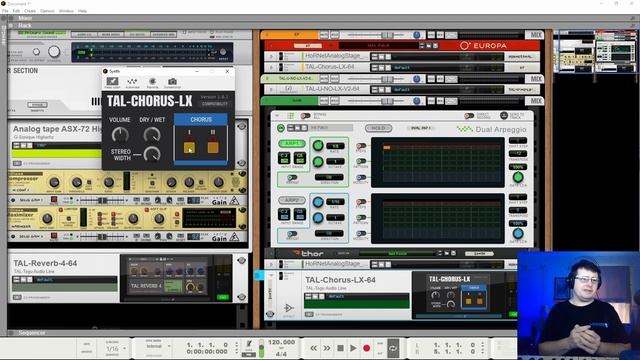Viewport: 640px width, 360px height.
Task: Collapse the bottom TAL-Chorus-LX-64 rack device
Action: (x=271, y=276)
